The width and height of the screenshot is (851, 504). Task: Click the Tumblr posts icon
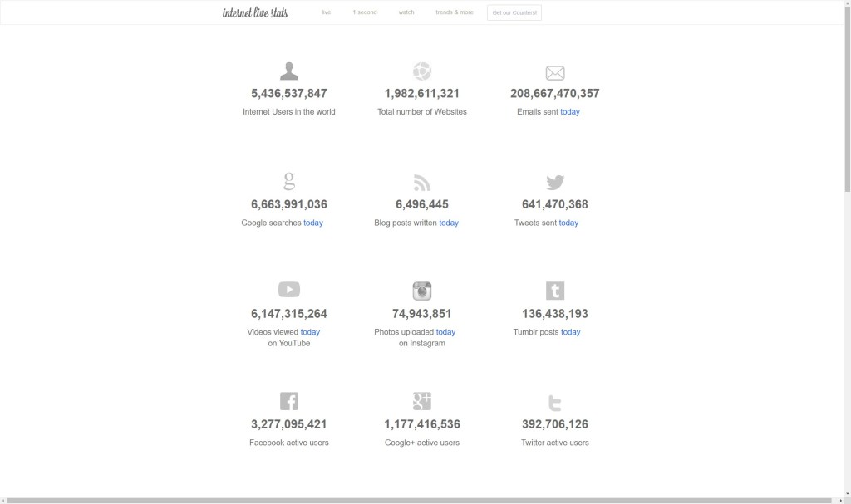pos(554,289)
